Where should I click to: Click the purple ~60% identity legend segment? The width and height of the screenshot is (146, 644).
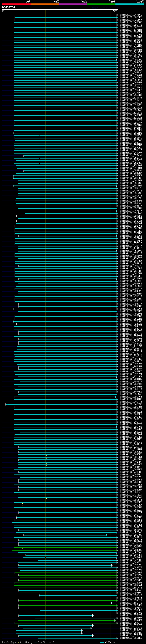tap(73, 4)
